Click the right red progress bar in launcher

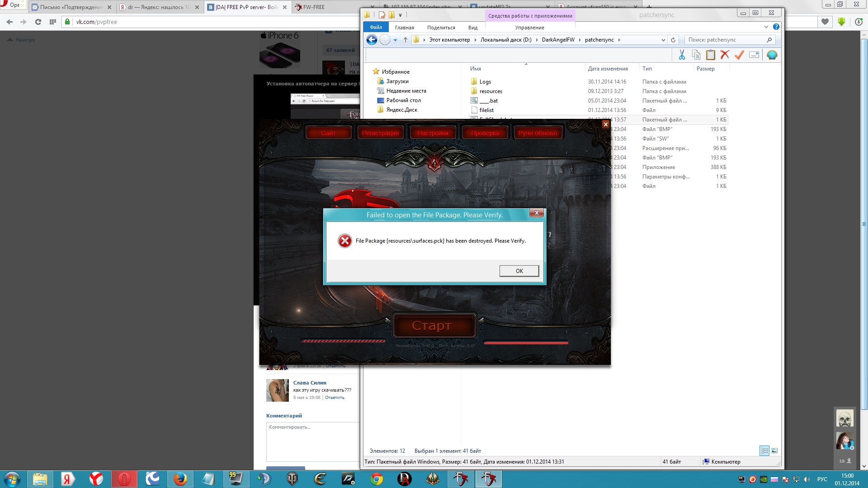pyautogui.click(x=526, y=343)
